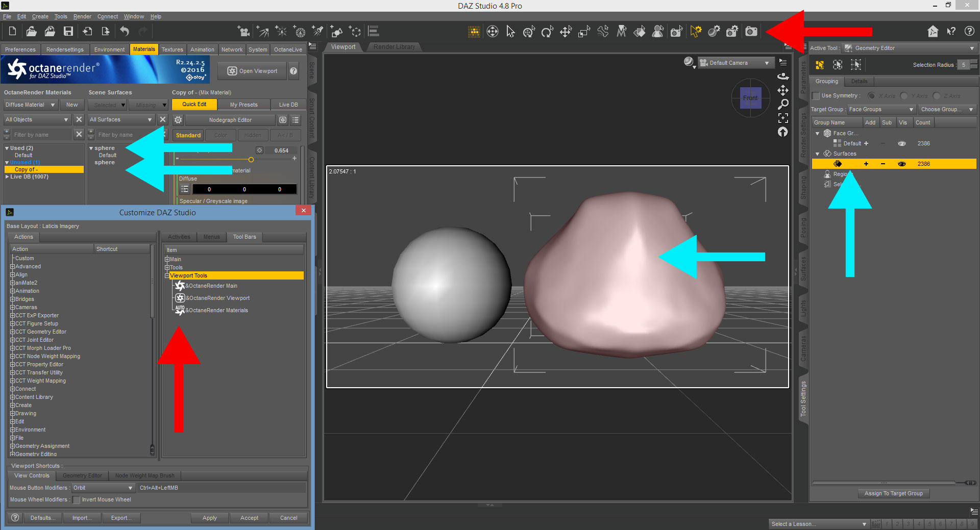
Task: Click Accept in Customize DAZ Studio dialog
Action: [249, 518]
